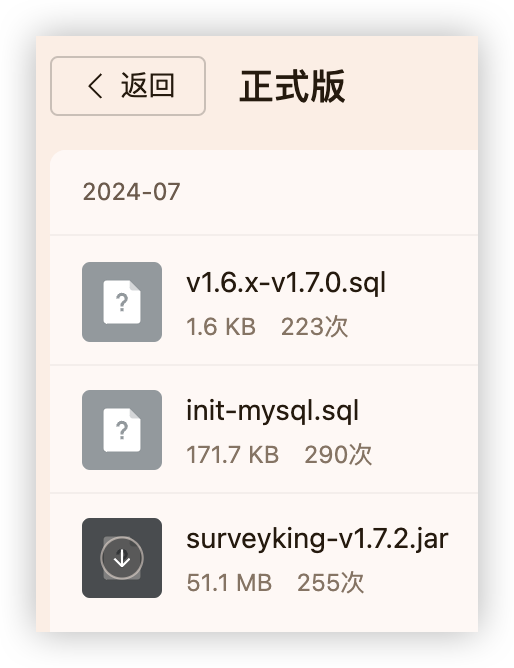Click the 171.7 KB file size label

pyautogui.click(x=233, y=455)
